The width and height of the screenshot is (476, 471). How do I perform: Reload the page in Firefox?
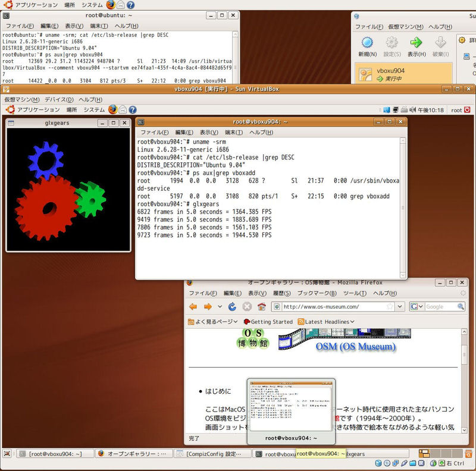tap(232, 306)
